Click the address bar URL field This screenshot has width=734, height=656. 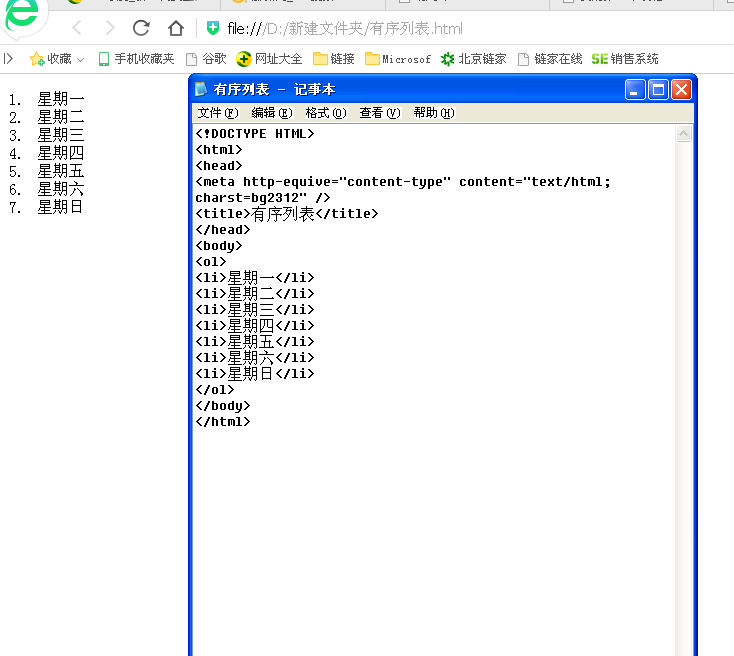345,29
